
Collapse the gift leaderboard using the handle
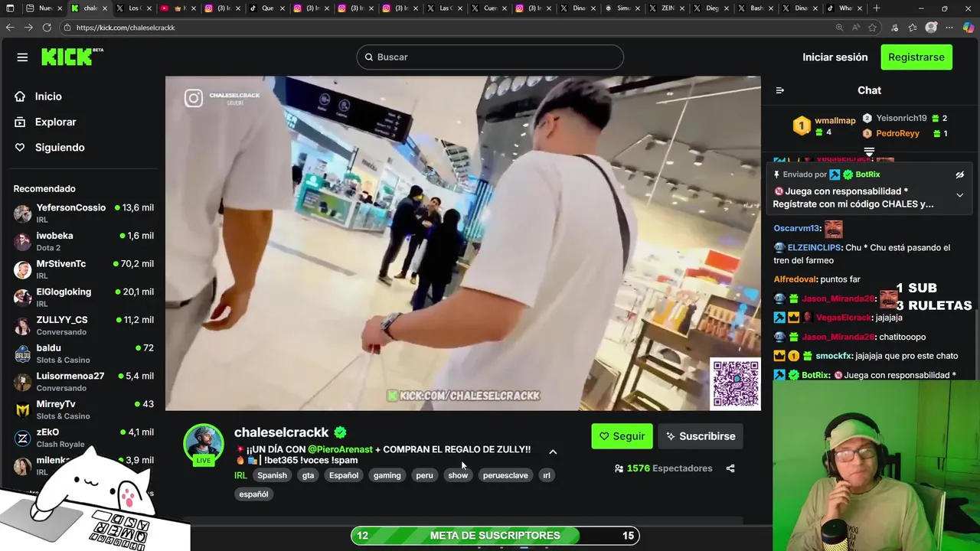pos(869,152)
